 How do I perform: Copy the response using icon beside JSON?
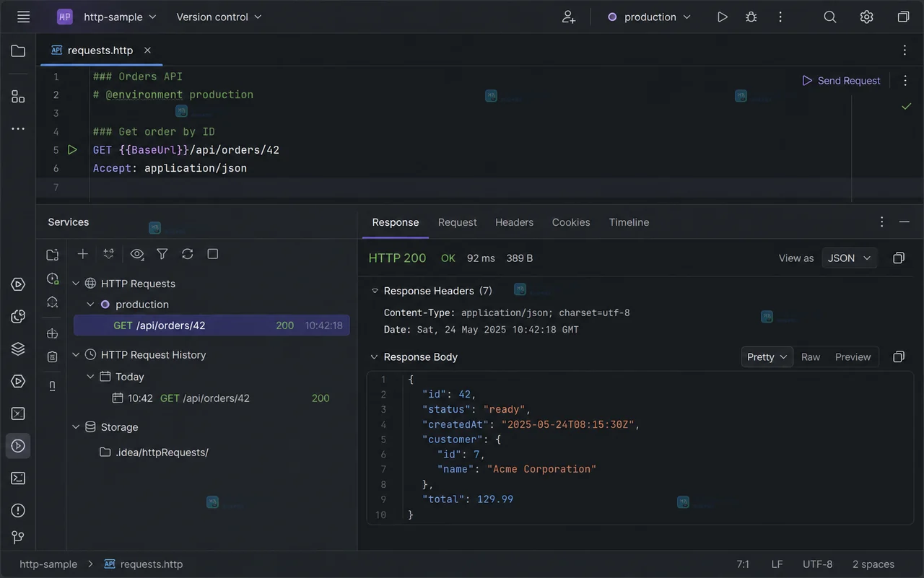tap(899, 258)
